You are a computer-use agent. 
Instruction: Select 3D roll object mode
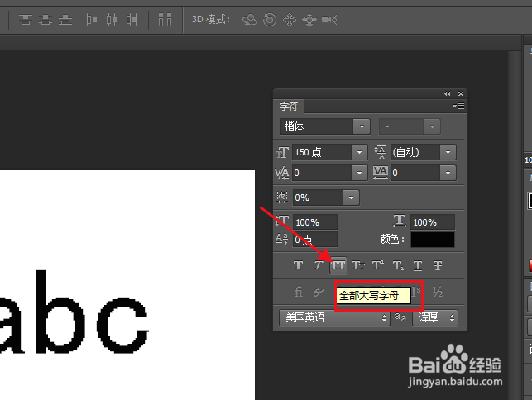(x=270, y=20)
